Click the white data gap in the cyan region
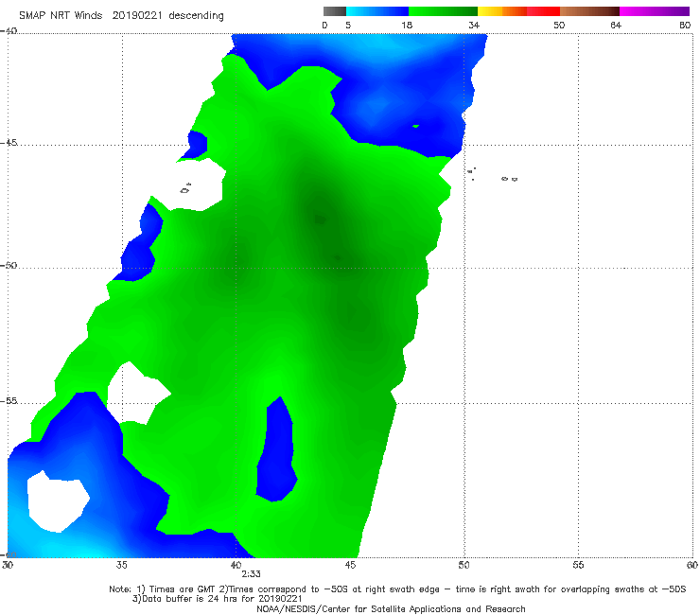The height and width of the screenshot is (615, 700). click(x=57, y=501)
